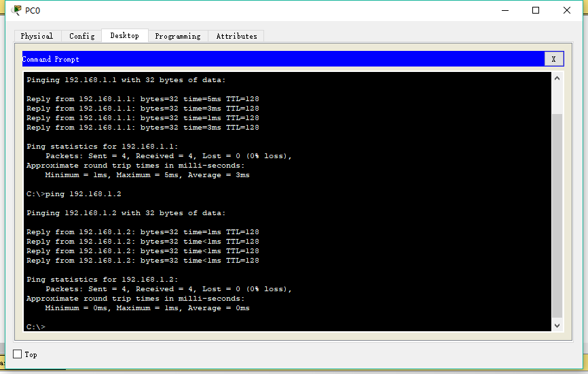The height and width of the screenshot is (374, 588).
Task: Click the PC0 window title icon
Action: tap(16, 10)
